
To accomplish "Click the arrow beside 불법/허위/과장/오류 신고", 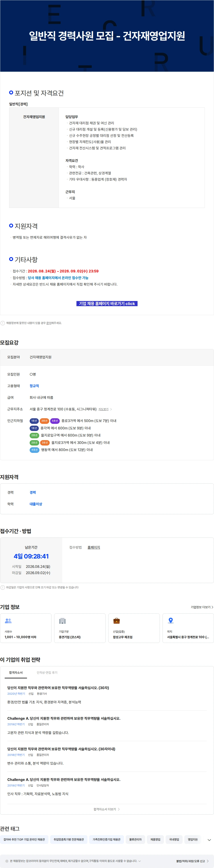I will click(208, 861).
